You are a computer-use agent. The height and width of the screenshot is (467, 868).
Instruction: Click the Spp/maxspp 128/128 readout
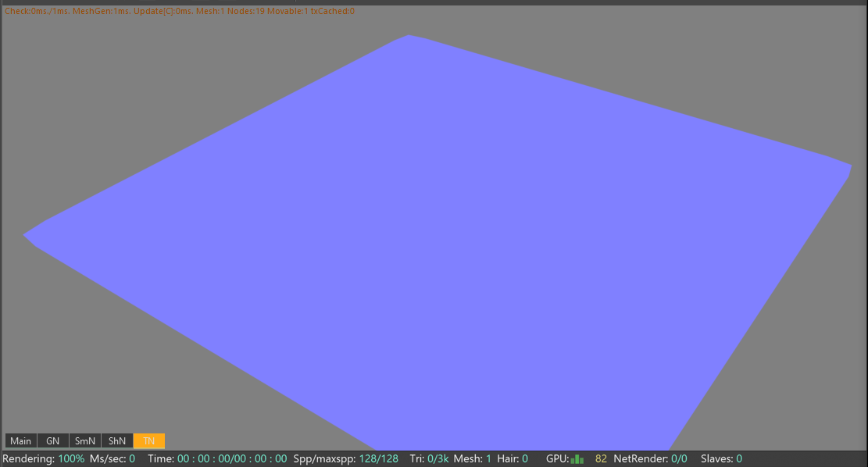tap(346, 458)
